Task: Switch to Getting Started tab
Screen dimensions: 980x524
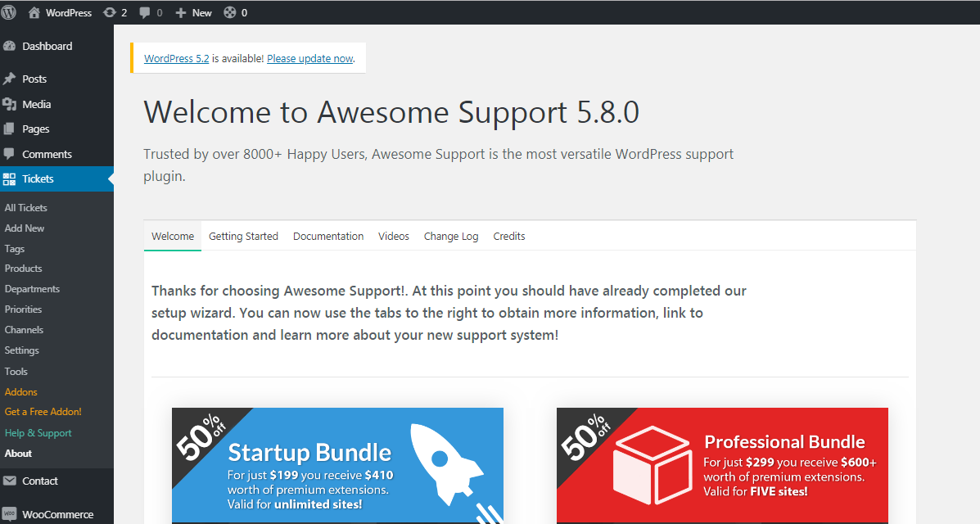Action: [x=243, y=237]
